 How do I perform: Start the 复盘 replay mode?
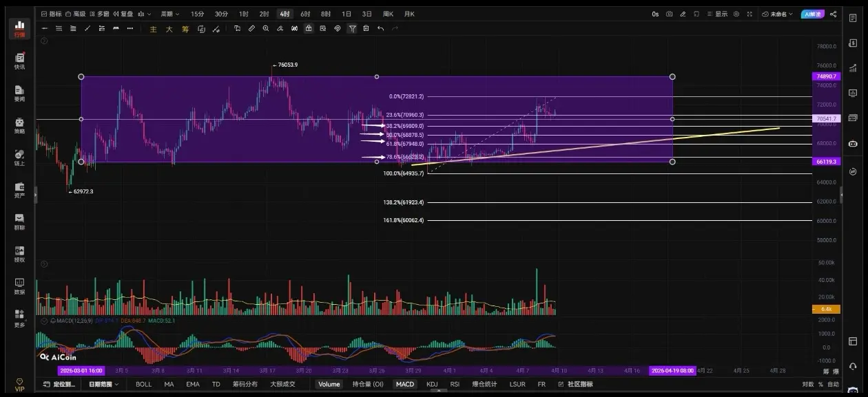tap(123, 14)
